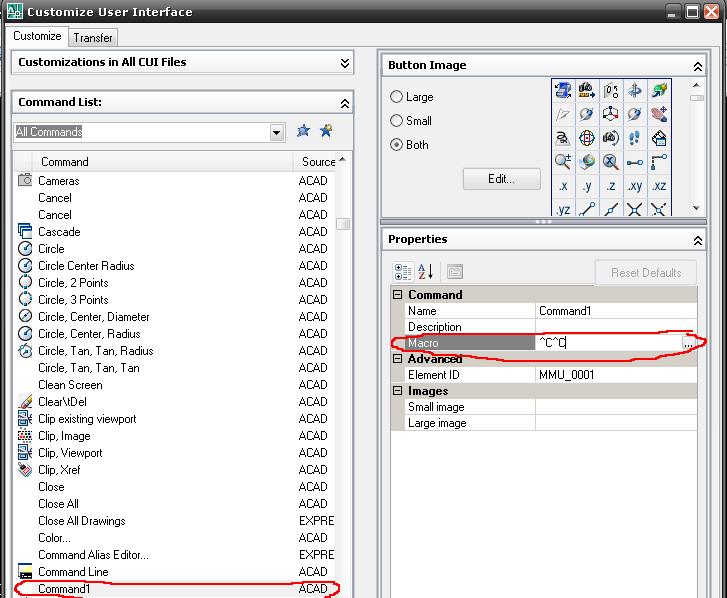Click the Edit... button
The height and width of the screenshot is (598, 727).
click(501, 179)
